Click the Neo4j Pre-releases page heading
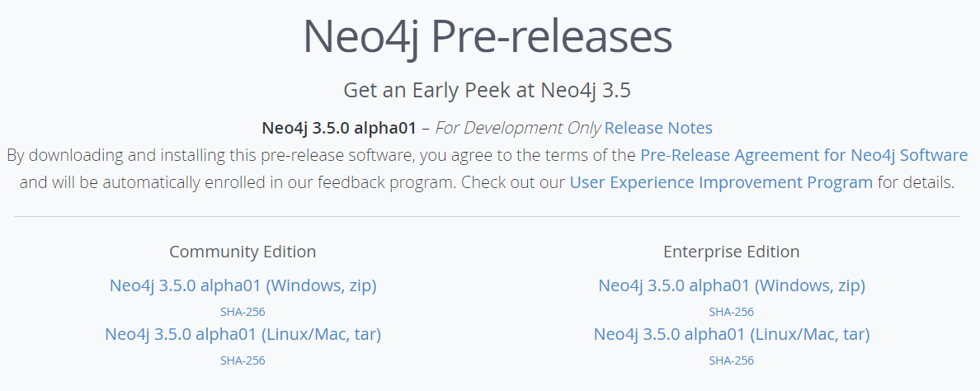Image resolution: width=980 pixels, height=391 pixels. point(488,38)
